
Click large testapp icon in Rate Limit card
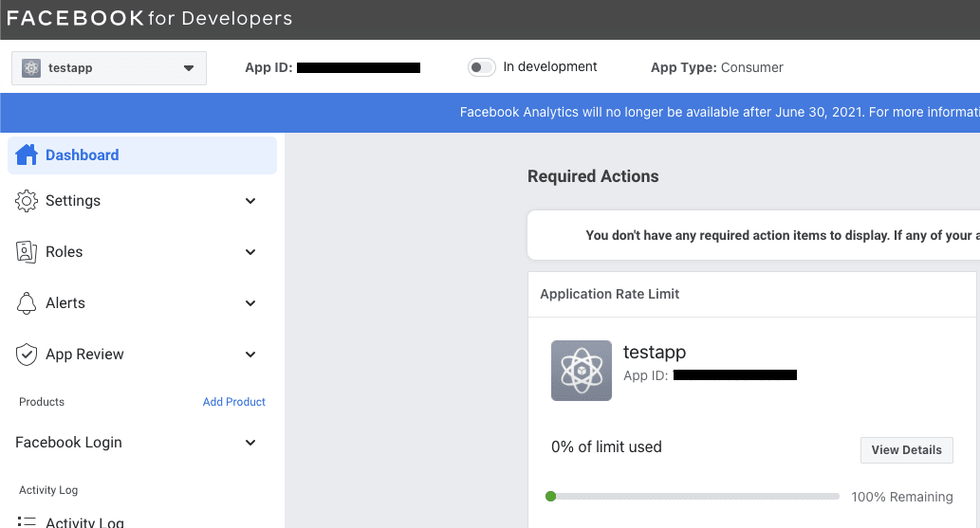click(582, 371)
